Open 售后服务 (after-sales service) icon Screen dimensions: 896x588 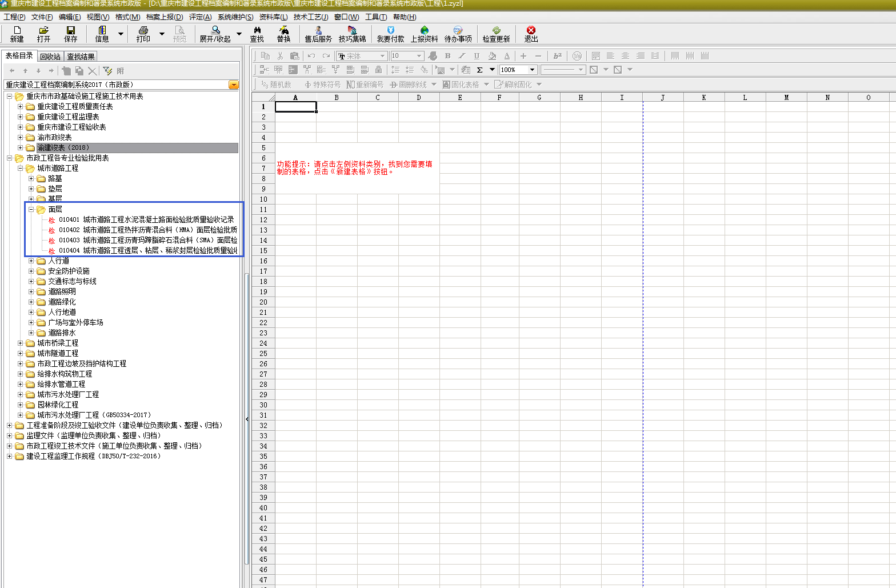[318, 34]
